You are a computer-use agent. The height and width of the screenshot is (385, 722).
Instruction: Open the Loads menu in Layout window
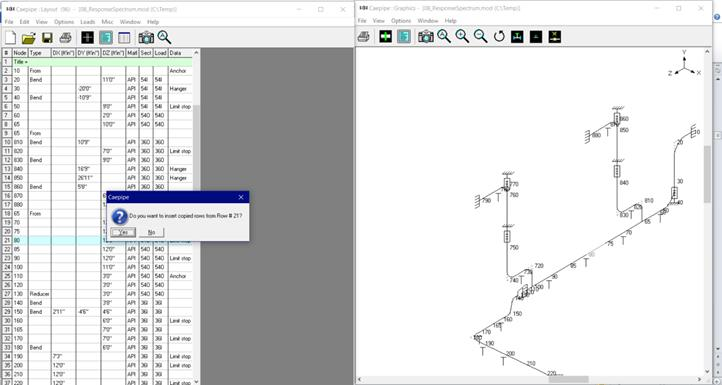click(x=87, y=22)
